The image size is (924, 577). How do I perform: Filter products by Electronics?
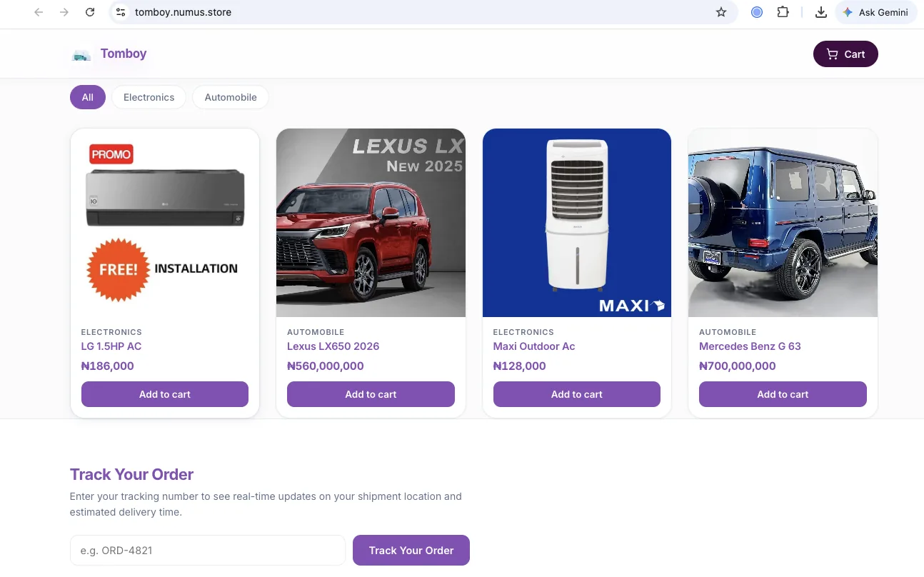149,97
